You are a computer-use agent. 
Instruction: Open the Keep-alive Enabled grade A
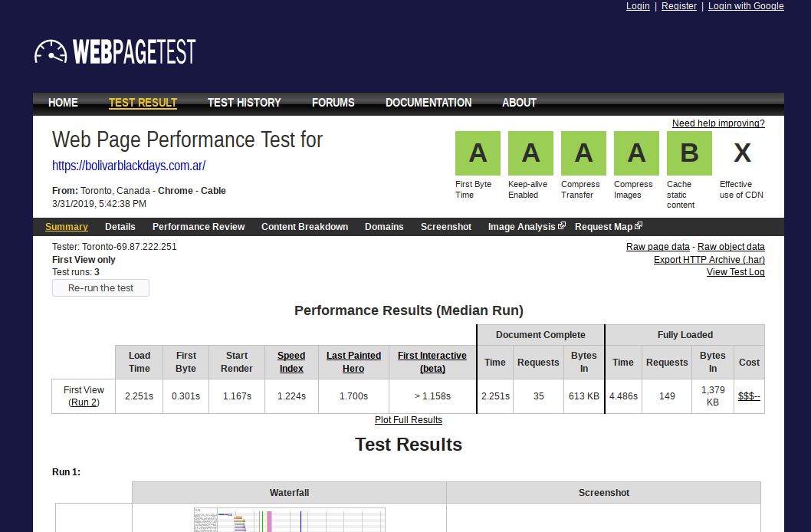tap(530, 153)
